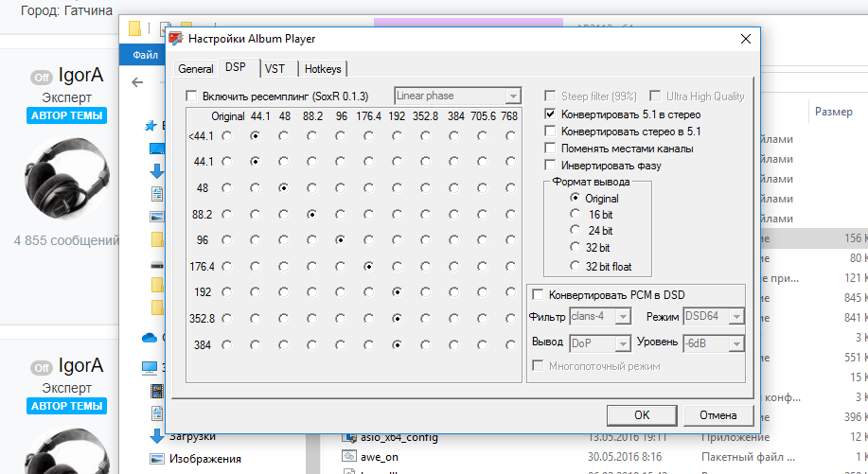Select the awe_on file name
This screenshot has width=868, height=474.
[380, 457]
